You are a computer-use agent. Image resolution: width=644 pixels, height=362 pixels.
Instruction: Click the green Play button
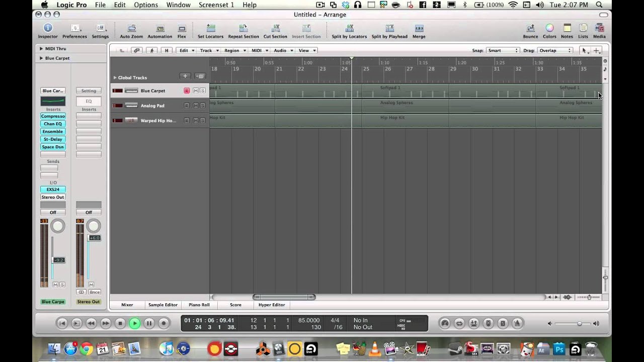[134, 323]
